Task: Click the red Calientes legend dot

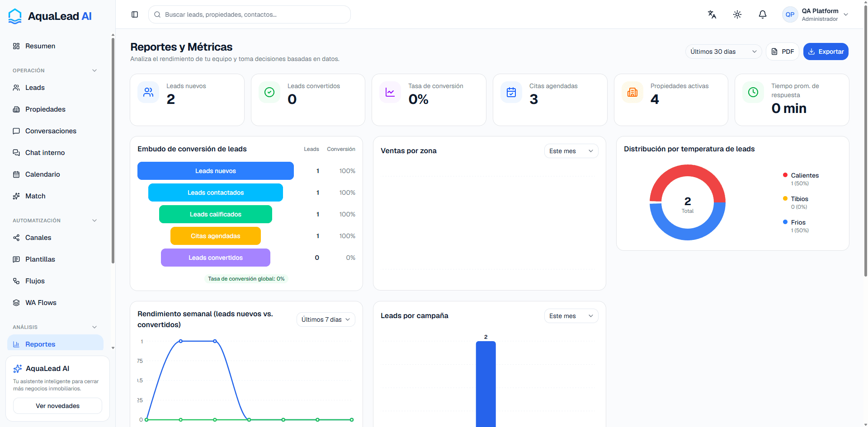Action: [785, 175]
